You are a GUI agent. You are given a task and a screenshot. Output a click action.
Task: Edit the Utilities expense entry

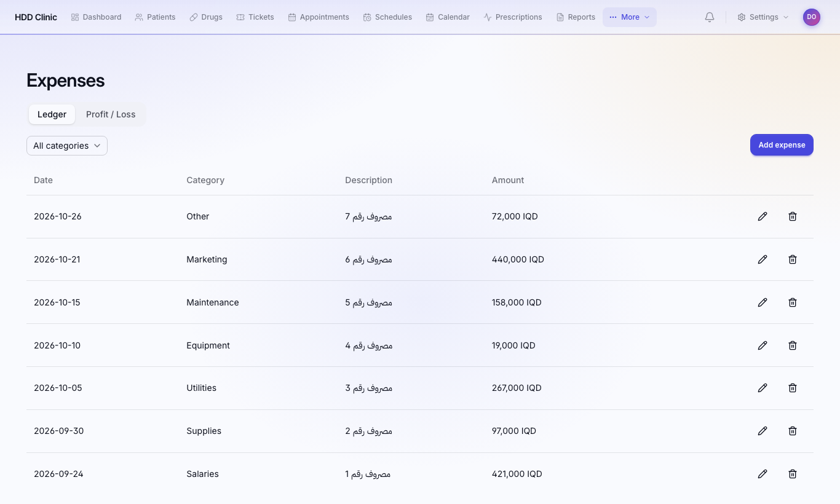pos(763,388)
